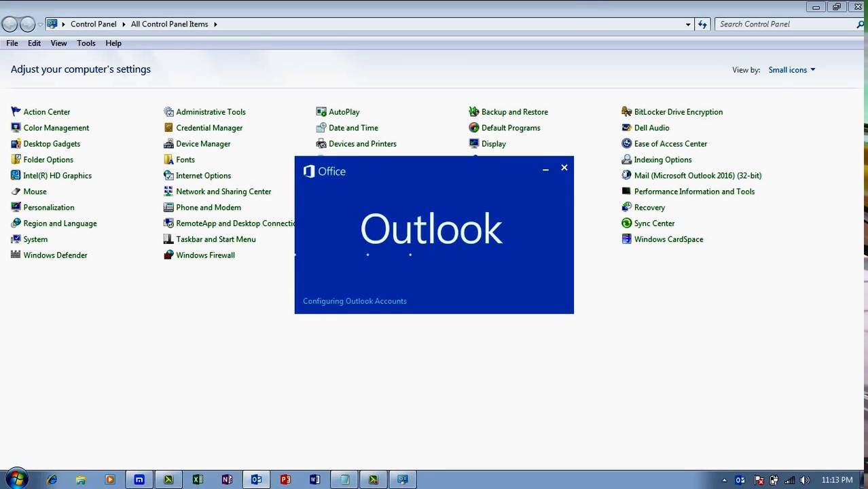This screenshot has height=489, width=868.
Task: Open Intel(R) HD Graphics settings
Action: (51, 175)
